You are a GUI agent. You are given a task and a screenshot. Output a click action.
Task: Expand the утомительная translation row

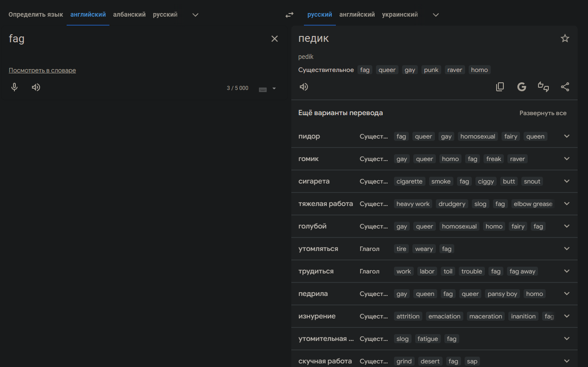pos(567,339)
